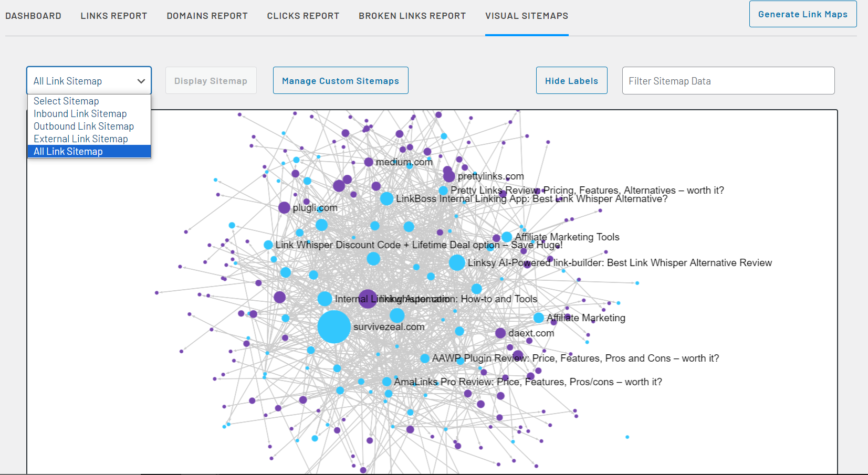Switch to the Dashboard tab

(x=33, y=15)
